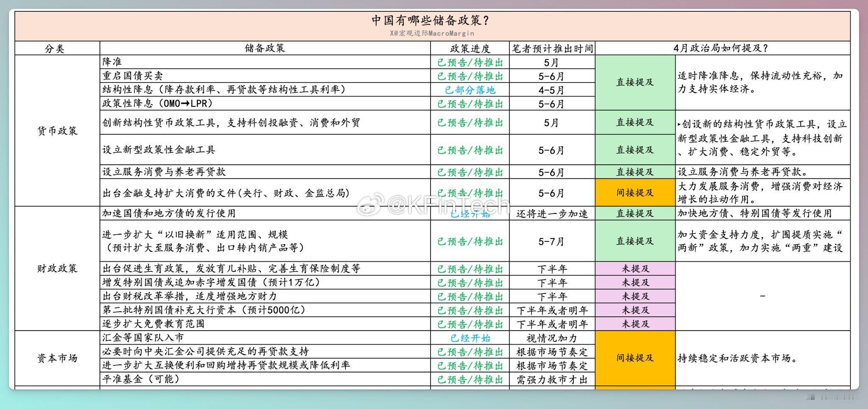This screenshot has height=409, width=868.
Task: Select the "需强力救市才出" timing cell
Action: tap(552, 379)
